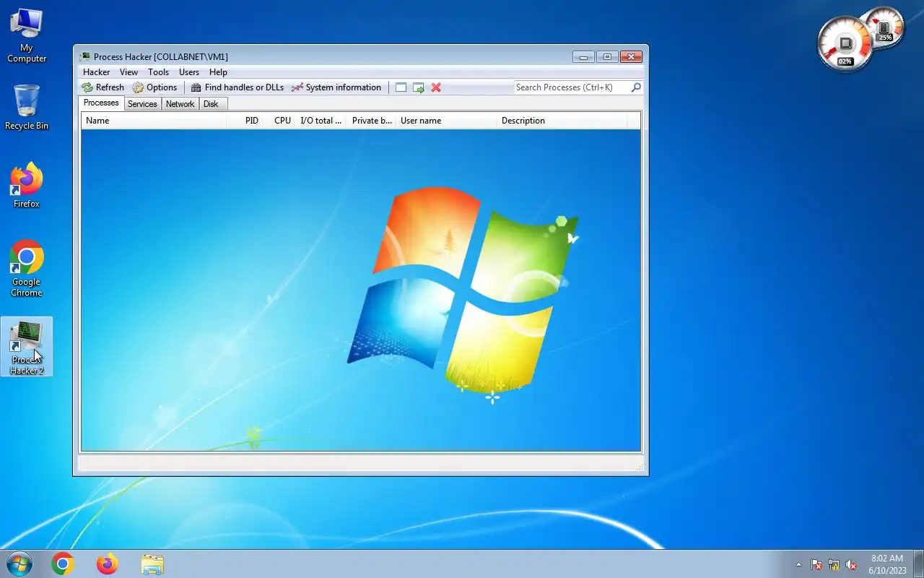Sort by the Name column header

[154, 121]
